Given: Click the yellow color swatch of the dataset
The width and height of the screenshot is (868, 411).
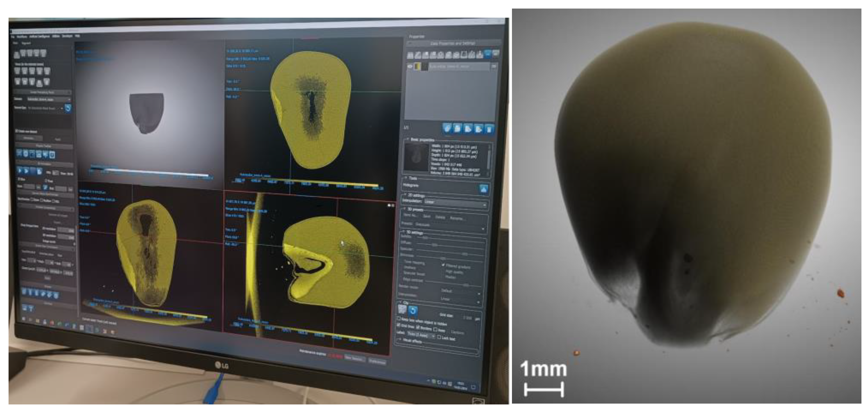Looking at the screenshot, I should pyautogui.click(x=418, y=66).
